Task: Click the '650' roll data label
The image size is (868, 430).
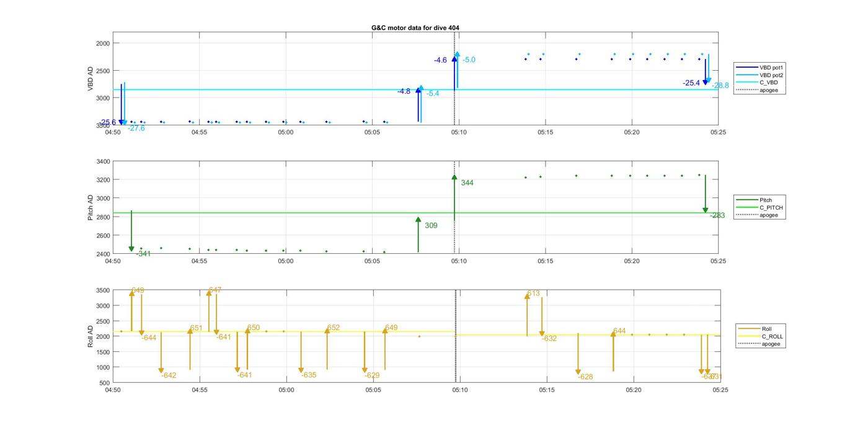Action: point(254,328)
